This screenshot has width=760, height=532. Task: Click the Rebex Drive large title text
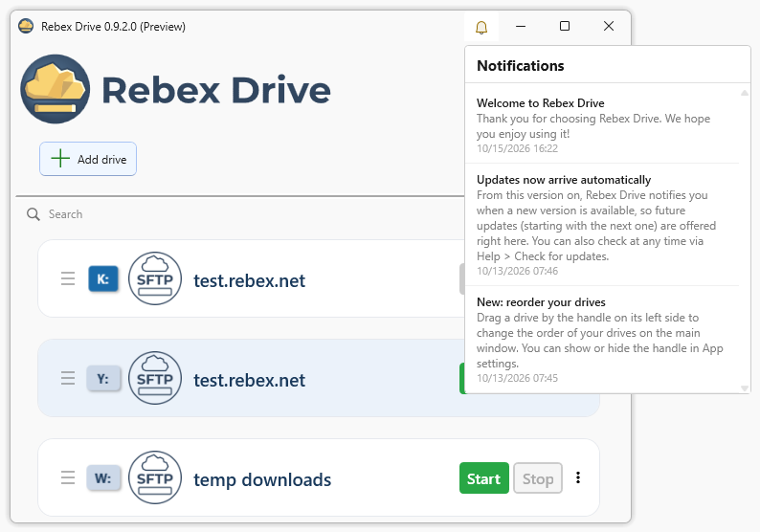pos(216,91)
